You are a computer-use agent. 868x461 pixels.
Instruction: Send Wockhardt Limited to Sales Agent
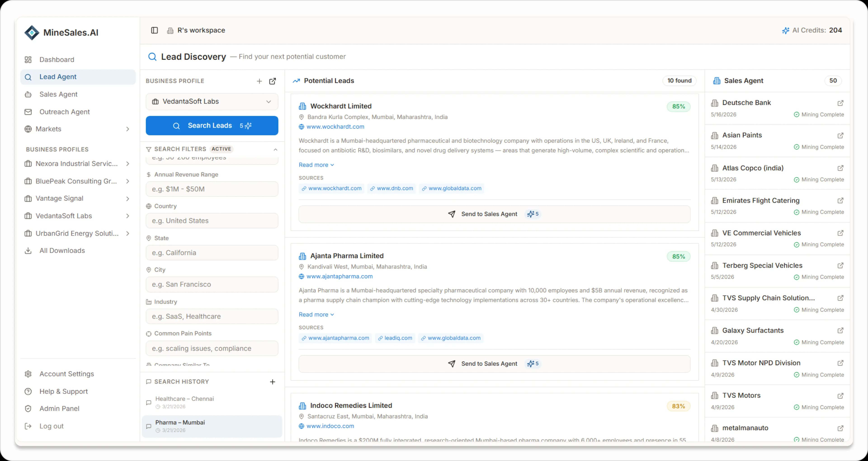494,214
